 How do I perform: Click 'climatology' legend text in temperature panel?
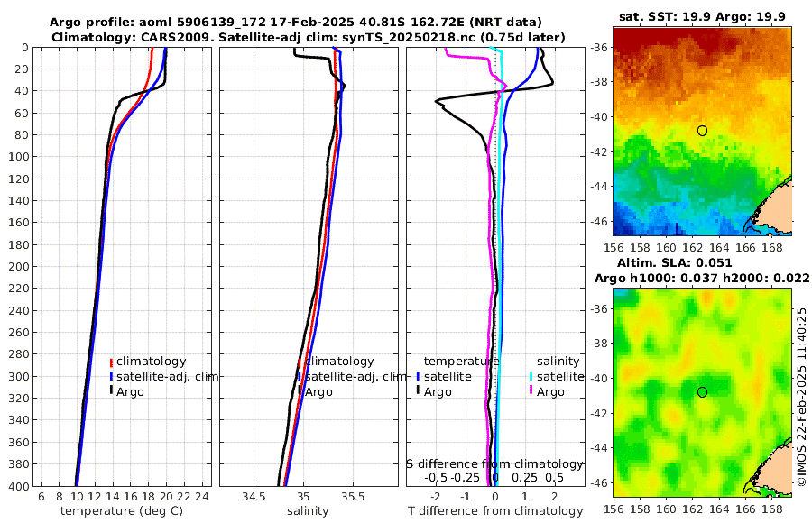pyautogui.click(x=151, y=362)
